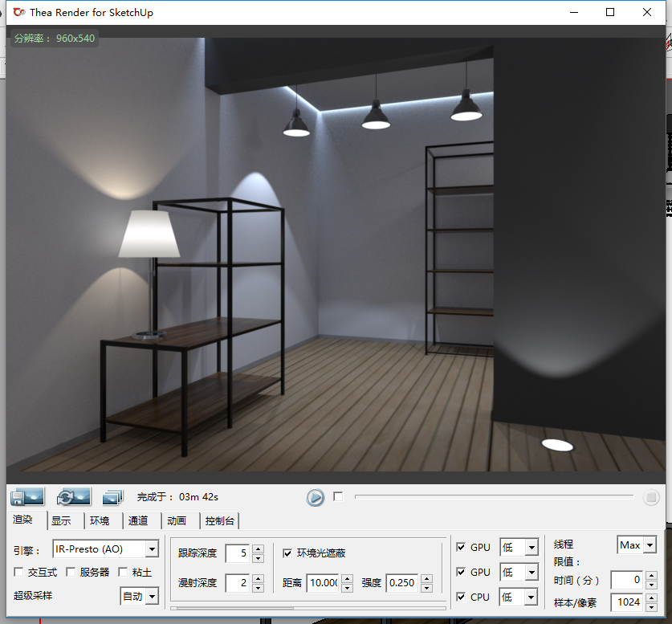The height and width of the screenshot is (624, 672).
Task: Click the 强度 0.250 input field
Action: [402, 583]
